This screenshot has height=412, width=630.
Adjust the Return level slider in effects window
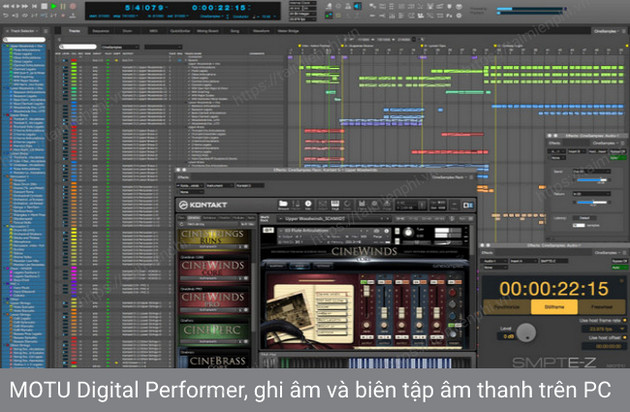pyautogui.click(x=591, y=202)
